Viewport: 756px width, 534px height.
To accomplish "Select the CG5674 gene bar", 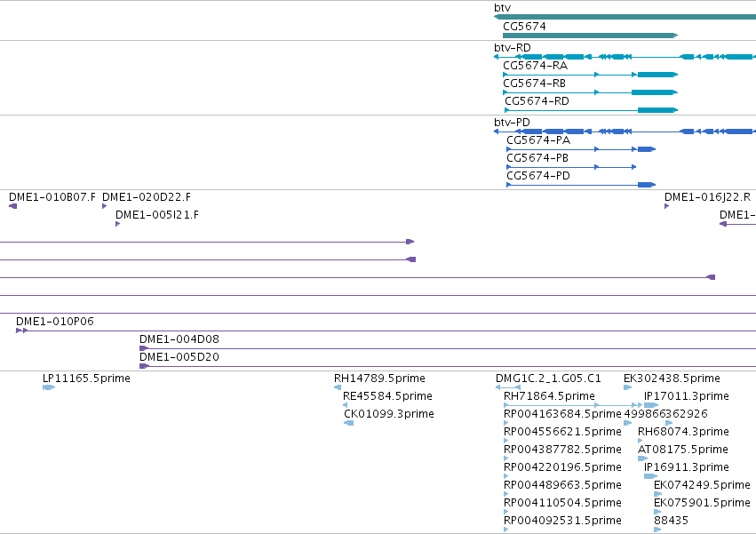I will [x=591, y=36].
